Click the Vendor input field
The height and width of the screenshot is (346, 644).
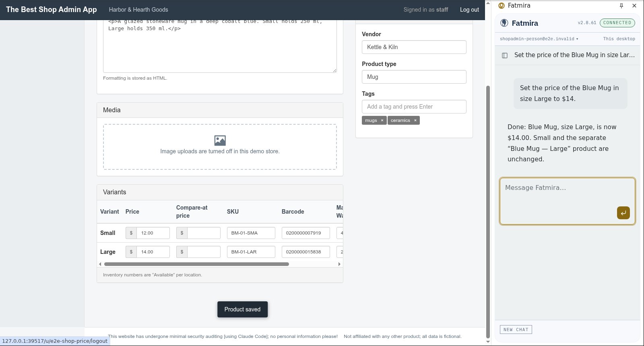[x=414, y=47]
